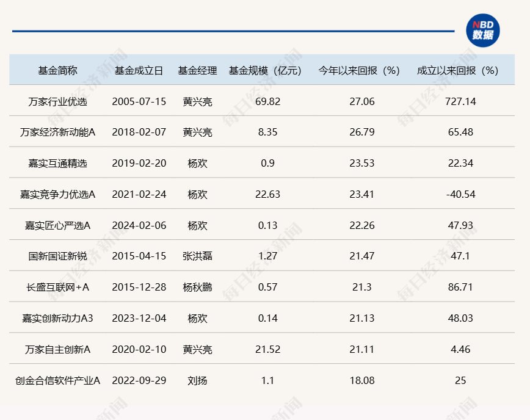Select the 成立以来回报（%） column header
Image resolution: width=530 pixels, height=420 pixels.
(x=458, y=70)
